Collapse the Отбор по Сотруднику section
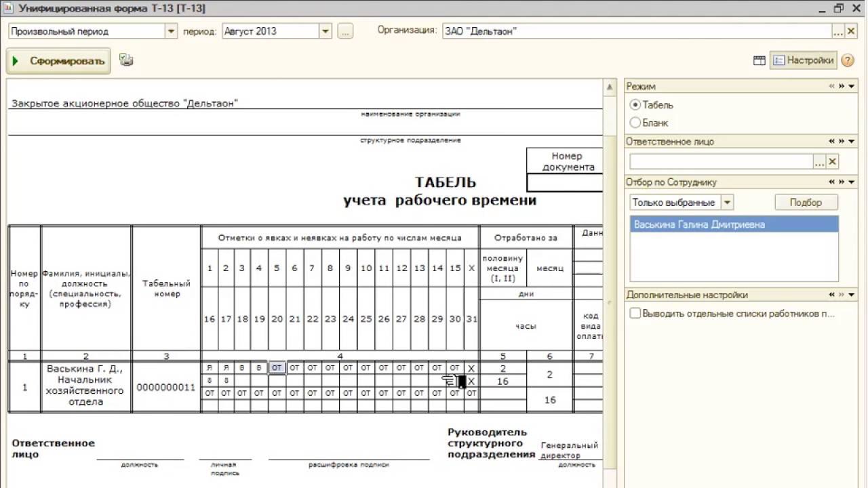The image size is (868, 488). pyautogui.click(x=852, y=182)
